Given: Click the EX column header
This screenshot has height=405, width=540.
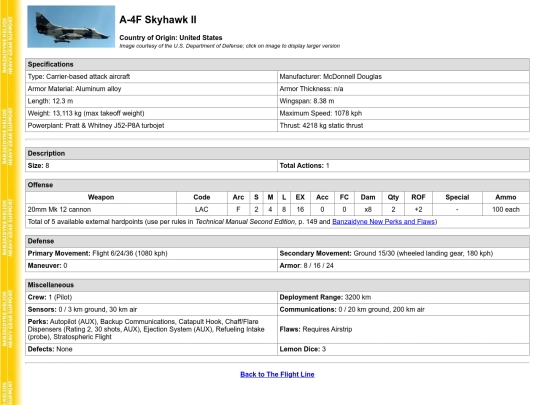Looking at the screenshot, I should click(300, 197).
